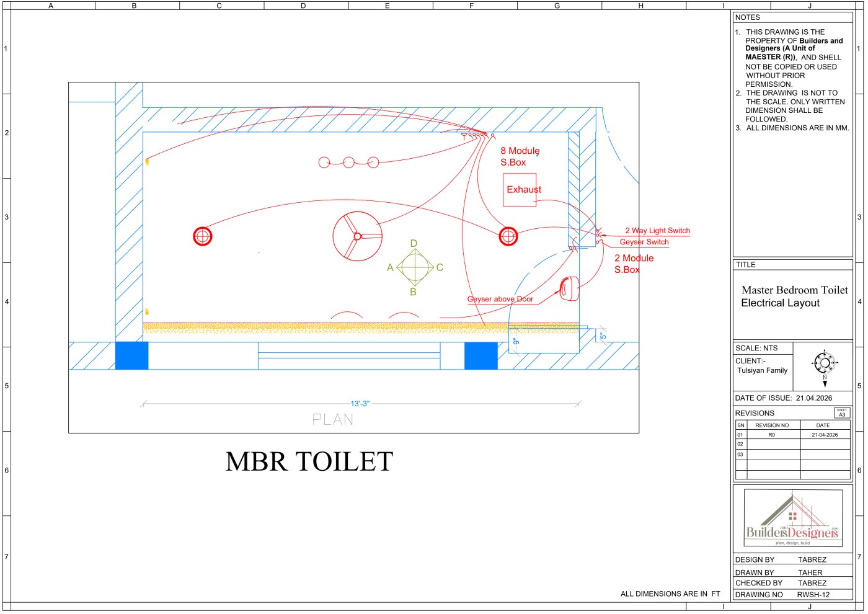Click olive letter D above the diamond marker
Screen dimensions: 868x614
pos(414,244)
